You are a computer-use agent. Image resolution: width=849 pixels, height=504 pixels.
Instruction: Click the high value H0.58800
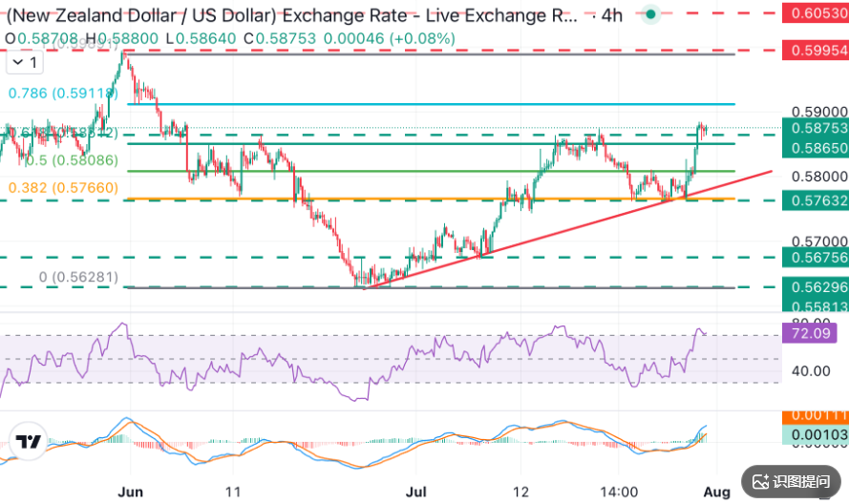(x=122, y=39)
